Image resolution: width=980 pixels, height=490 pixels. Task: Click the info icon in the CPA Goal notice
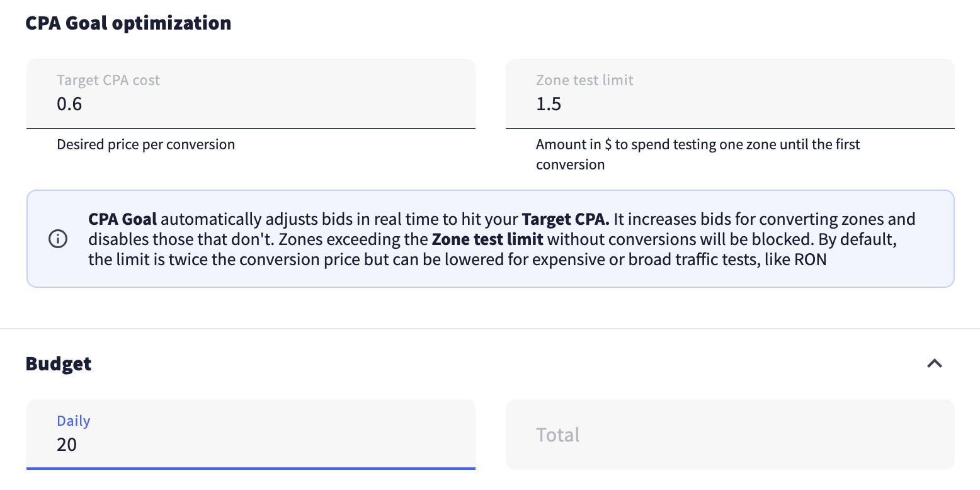(58, 239)
